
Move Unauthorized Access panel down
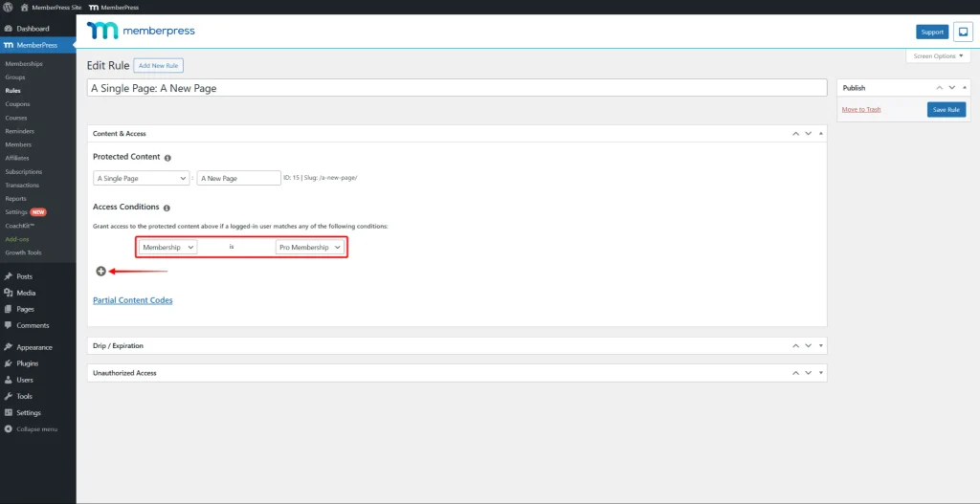(x=808, y=373)
